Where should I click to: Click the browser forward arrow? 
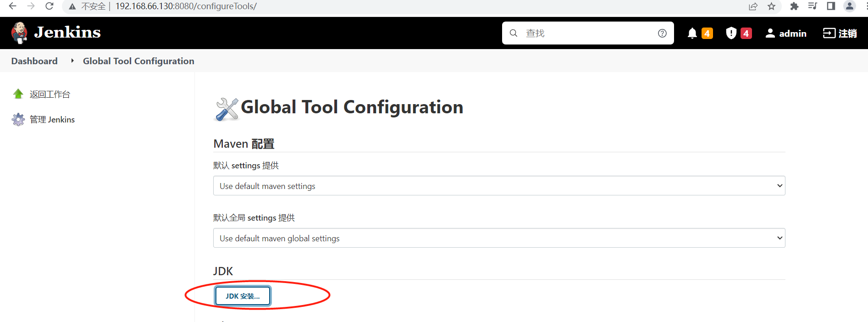(31, 6)
